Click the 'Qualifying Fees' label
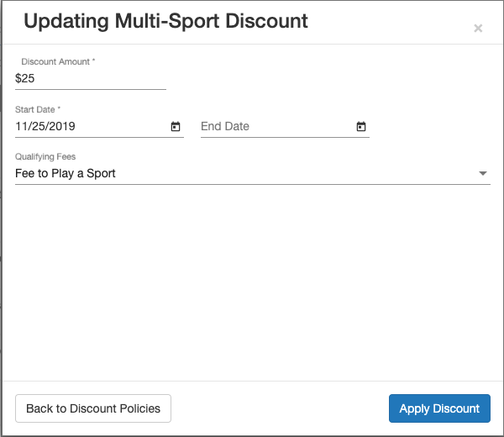The width and height of the screenshot is (504, 437). coord(45,157)
